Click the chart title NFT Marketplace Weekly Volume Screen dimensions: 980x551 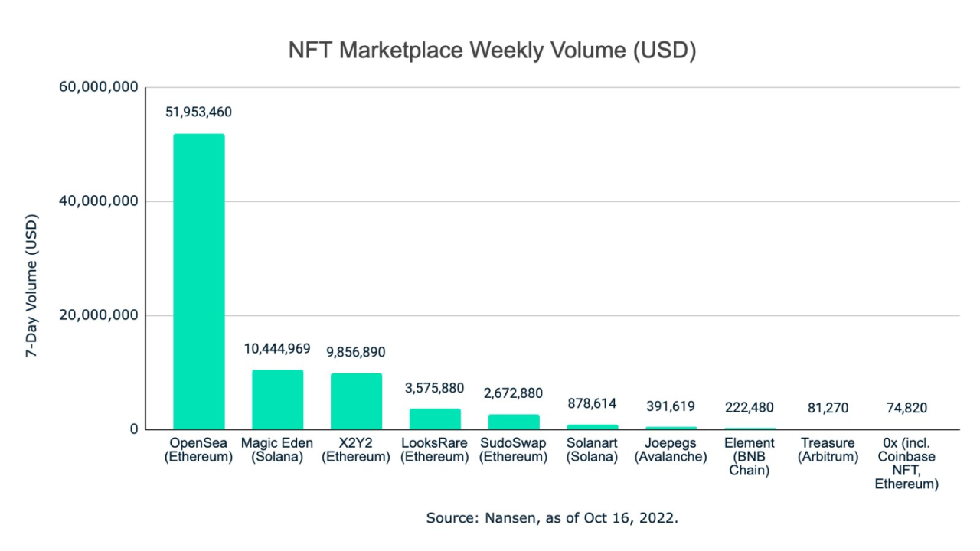click(492, 51)
